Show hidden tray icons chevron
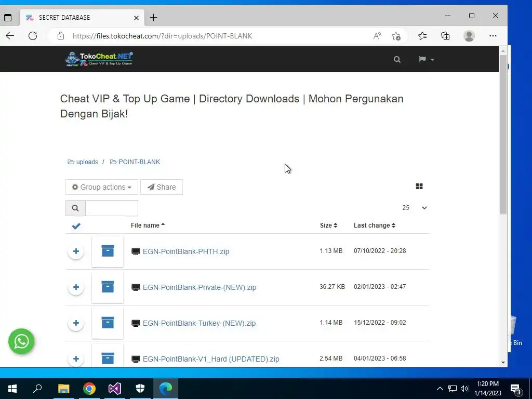This screenshot has height=399, width=532. (x=440, y=389)
